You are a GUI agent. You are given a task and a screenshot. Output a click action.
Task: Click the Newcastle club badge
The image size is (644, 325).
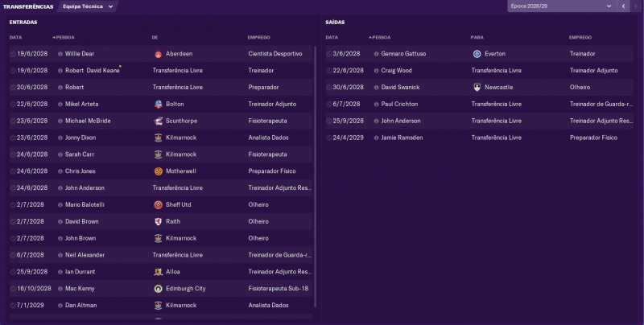(x=477, y=87)
